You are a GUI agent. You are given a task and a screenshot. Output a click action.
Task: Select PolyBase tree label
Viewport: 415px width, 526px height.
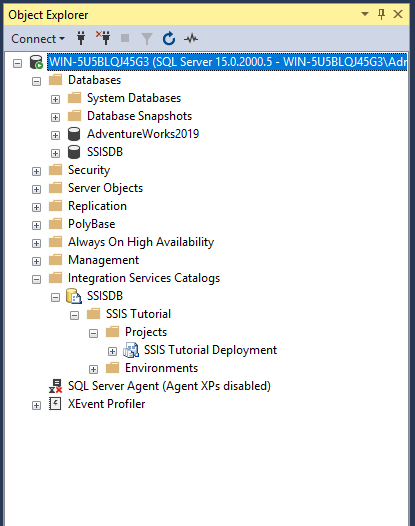92,224
